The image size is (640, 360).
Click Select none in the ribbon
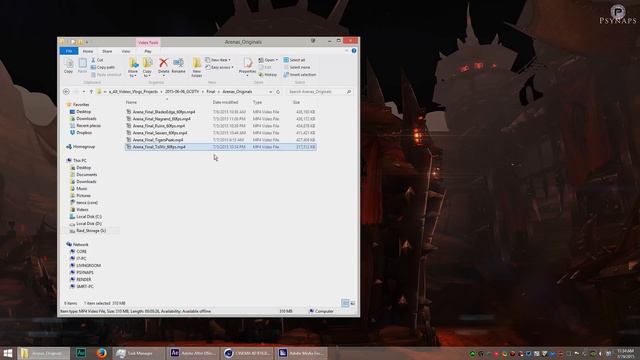click(297, 67)
